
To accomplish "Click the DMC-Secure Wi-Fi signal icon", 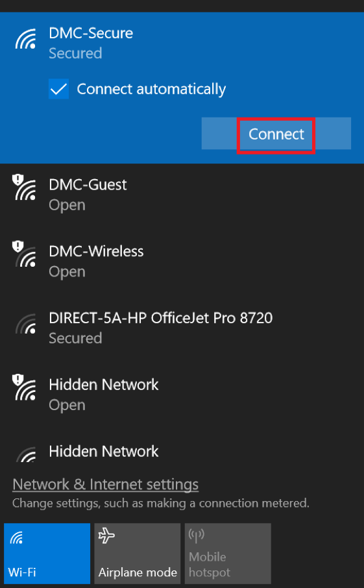I will tap(25, 39).
